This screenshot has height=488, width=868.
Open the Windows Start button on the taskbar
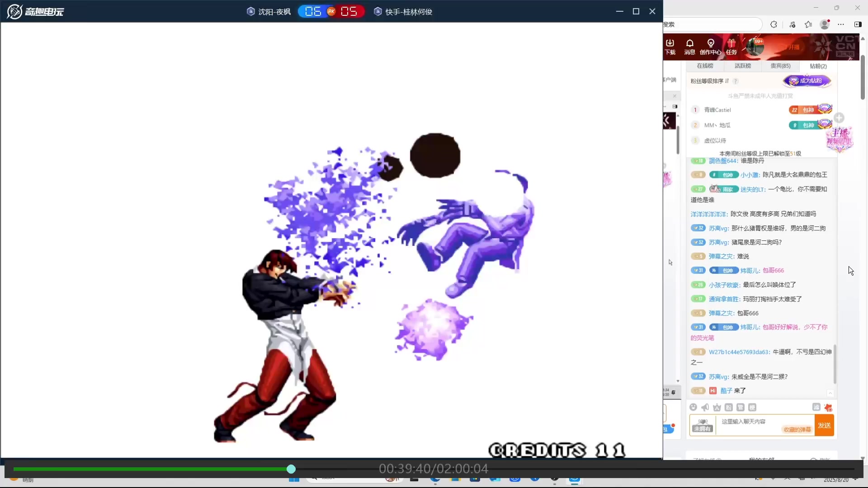pyautogui.click(x=294, y=479)
